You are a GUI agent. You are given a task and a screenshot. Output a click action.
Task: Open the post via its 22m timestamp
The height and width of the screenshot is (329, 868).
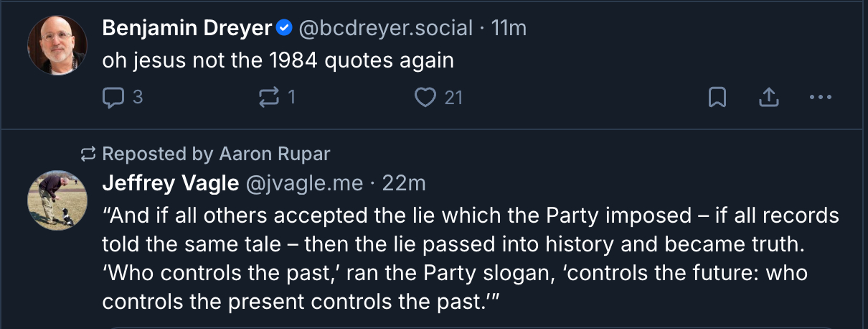[x=404, y=184]
